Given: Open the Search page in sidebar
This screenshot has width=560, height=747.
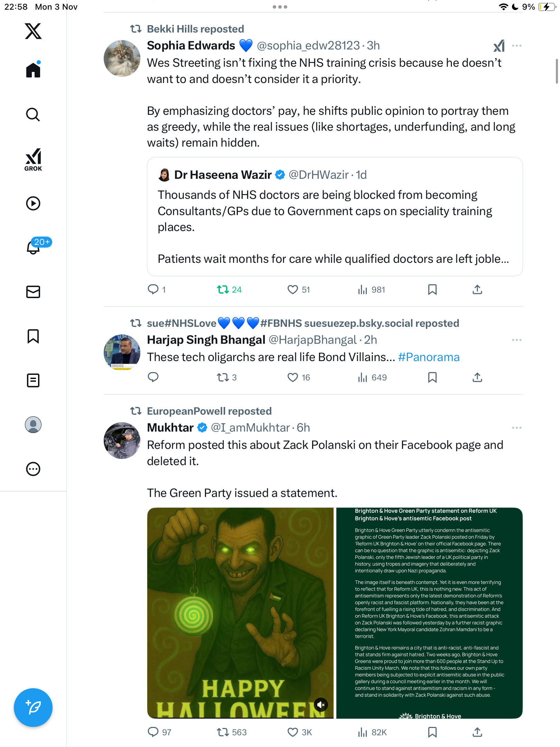Looking at the screenshot, I should [33, 115].
